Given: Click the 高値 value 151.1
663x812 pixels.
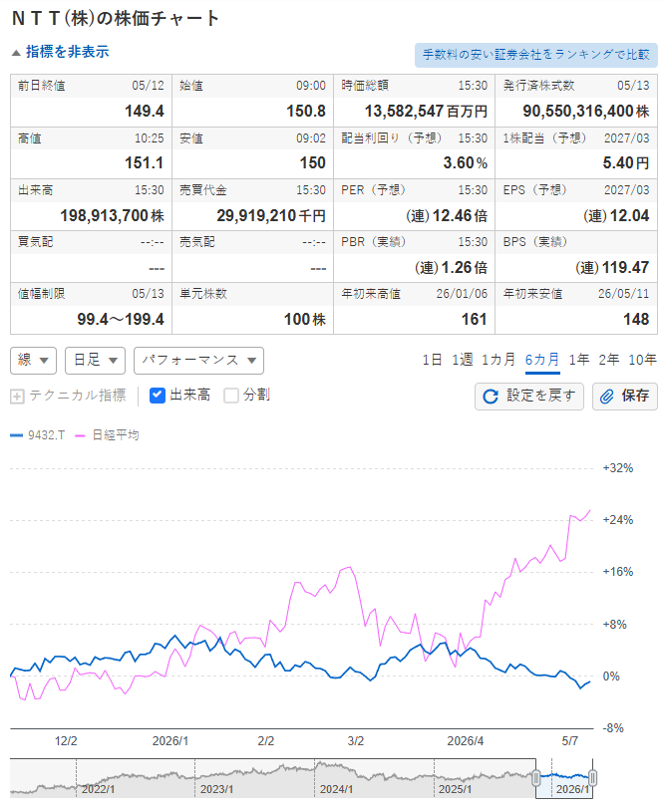Looking at the screenshot, I should pyautogui.click(x=145, y=163).
